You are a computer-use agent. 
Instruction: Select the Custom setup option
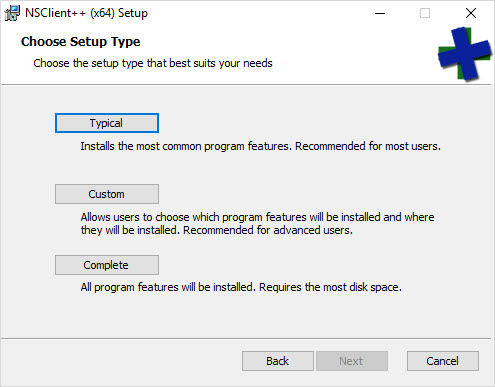[x=107, y=194]
